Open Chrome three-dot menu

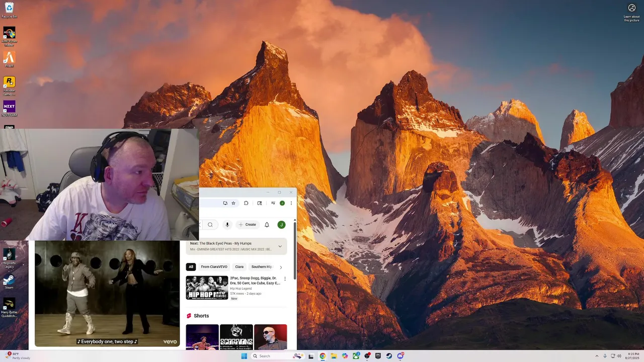[x=291, y=203]
